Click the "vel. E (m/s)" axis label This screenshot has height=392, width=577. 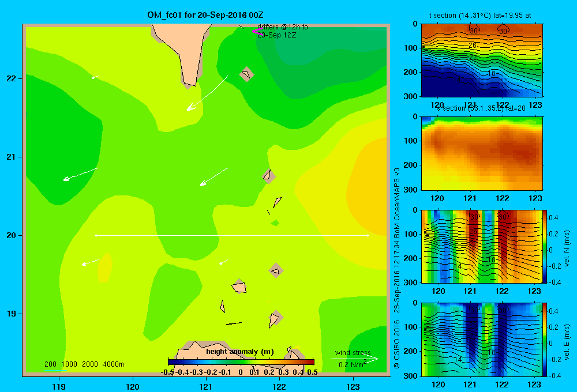click(x=567, y=342)
